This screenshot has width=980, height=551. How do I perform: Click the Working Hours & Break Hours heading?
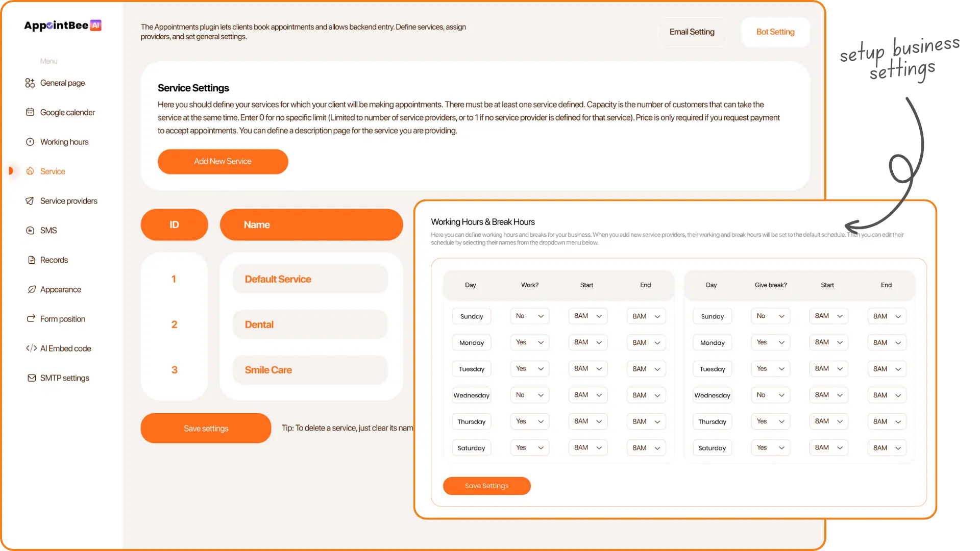[x=483, y=222]
